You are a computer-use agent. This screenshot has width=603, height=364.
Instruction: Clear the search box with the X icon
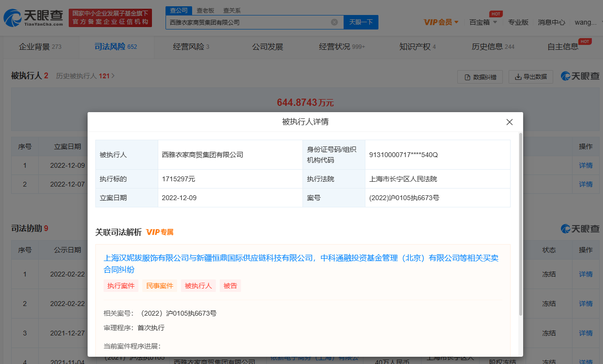click(334, 22)
